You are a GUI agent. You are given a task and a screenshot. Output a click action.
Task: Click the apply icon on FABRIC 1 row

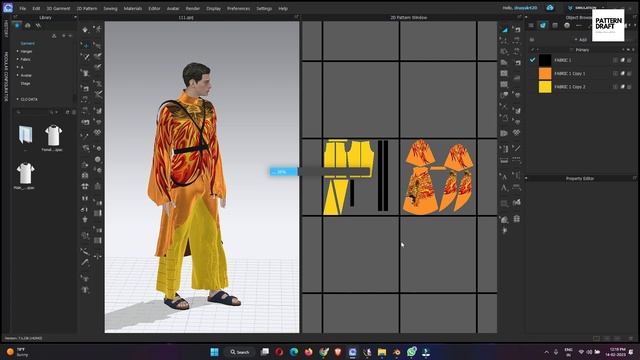622,60
